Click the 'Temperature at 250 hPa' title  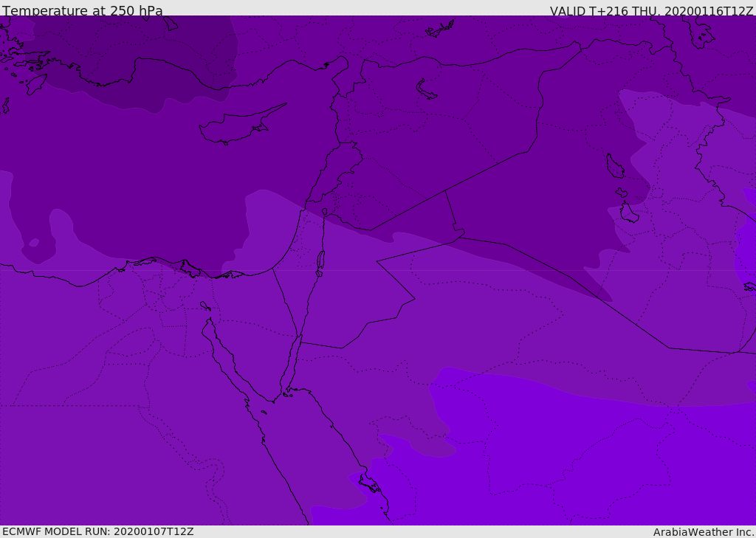tap(83, 10)
